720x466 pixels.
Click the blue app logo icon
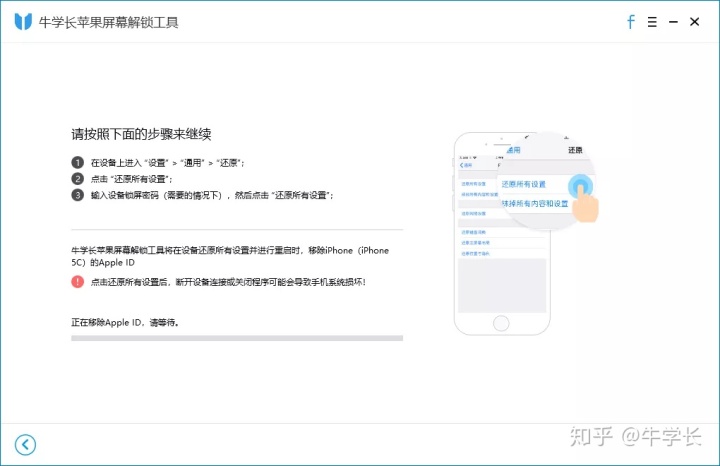23,22
